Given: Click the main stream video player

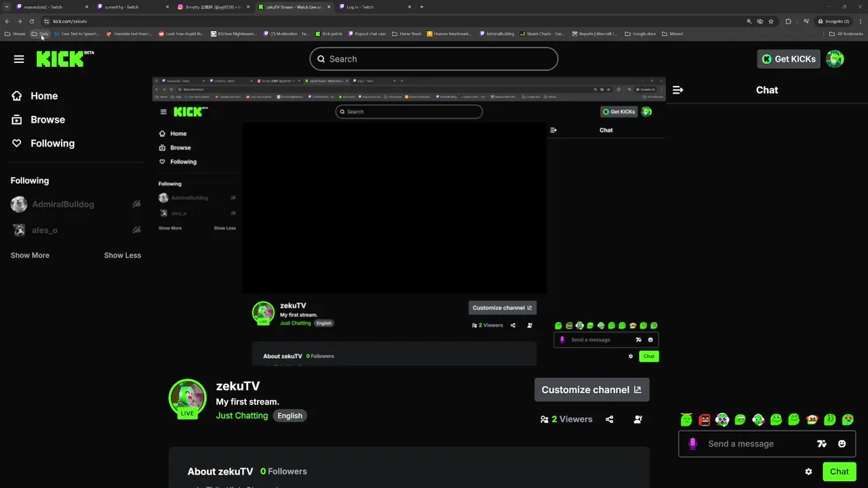Looking at the screenshot, I should click(409, 221).
